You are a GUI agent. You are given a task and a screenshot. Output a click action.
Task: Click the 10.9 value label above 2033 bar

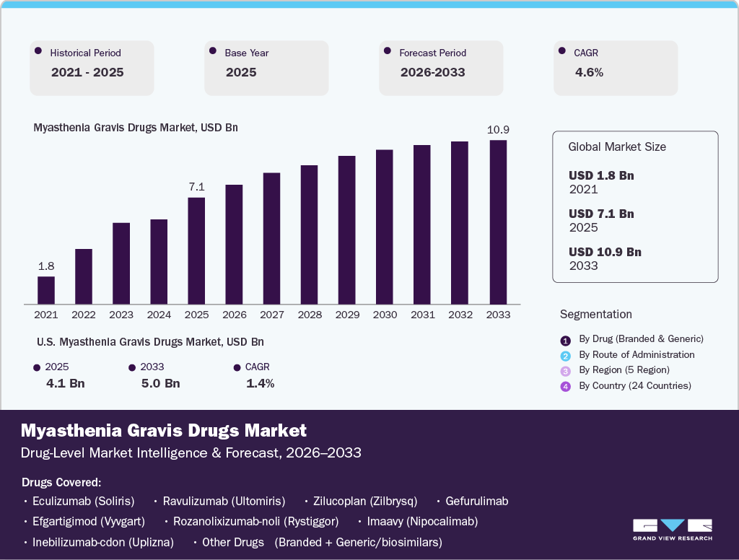click(x=498, y=130)
